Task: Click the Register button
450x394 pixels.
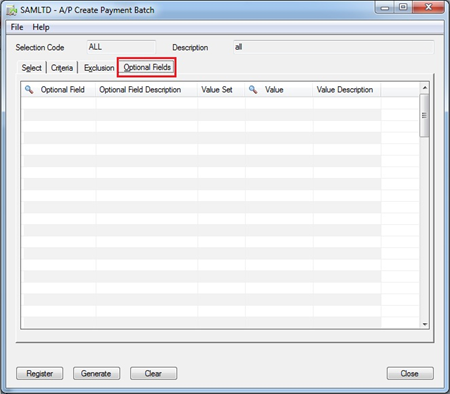Action: click(x=40, y=373)
